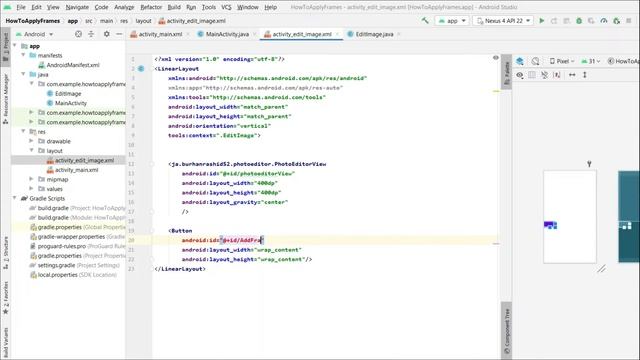Click Collapse All icon in project panel
Viewport: 640px width, 360px height.
pos(91,34)
